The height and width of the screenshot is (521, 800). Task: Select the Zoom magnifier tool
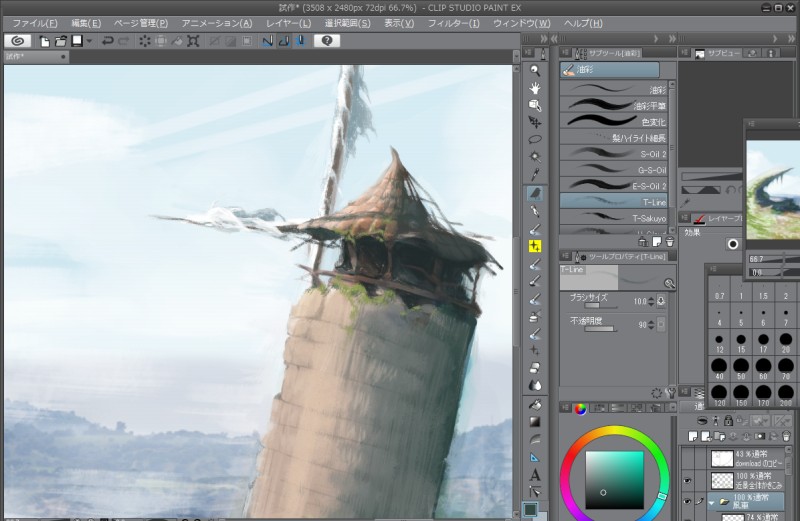pyautogui.click(x=535, y=70)
